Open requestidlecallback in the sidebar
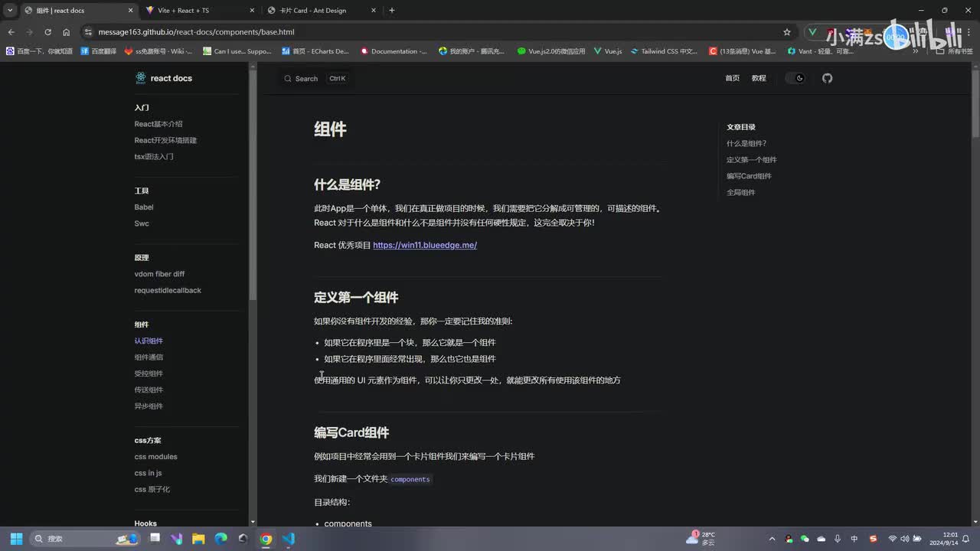This screenshot has width=980, height=551. pyautogui.click(x=168, y=291)
